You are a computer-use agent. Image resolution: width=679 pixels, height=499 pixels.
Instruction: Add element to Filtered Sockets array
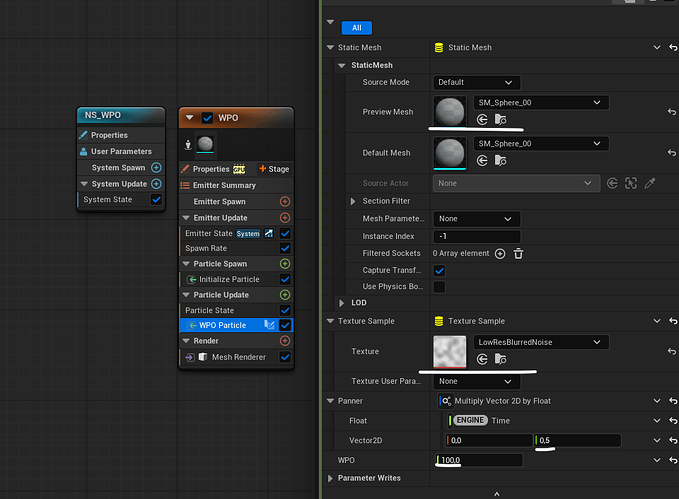(x=500, y=254)
